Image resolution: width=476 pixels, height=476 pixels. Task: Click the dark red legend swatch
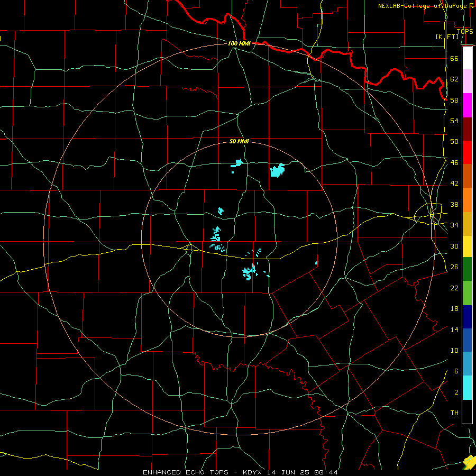[467, 129]
